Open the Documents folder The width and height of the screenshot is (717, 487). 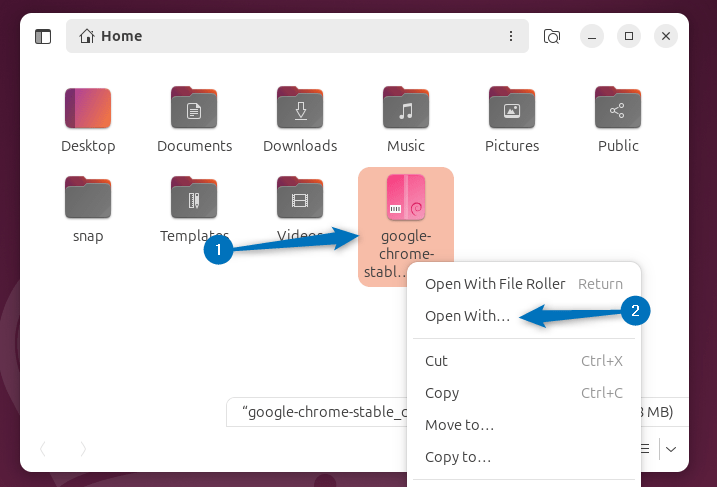pos(194,108)
